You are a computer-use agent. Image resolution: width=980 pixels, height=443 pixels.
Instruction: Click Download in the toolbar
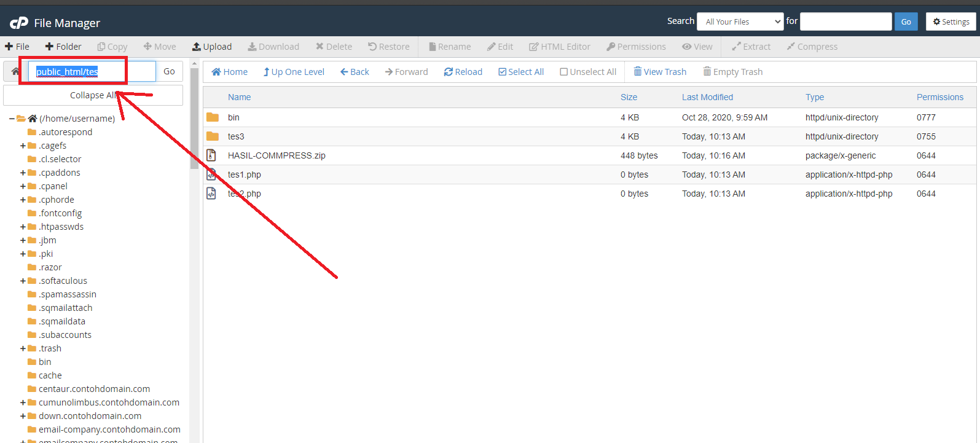point(273,47)
